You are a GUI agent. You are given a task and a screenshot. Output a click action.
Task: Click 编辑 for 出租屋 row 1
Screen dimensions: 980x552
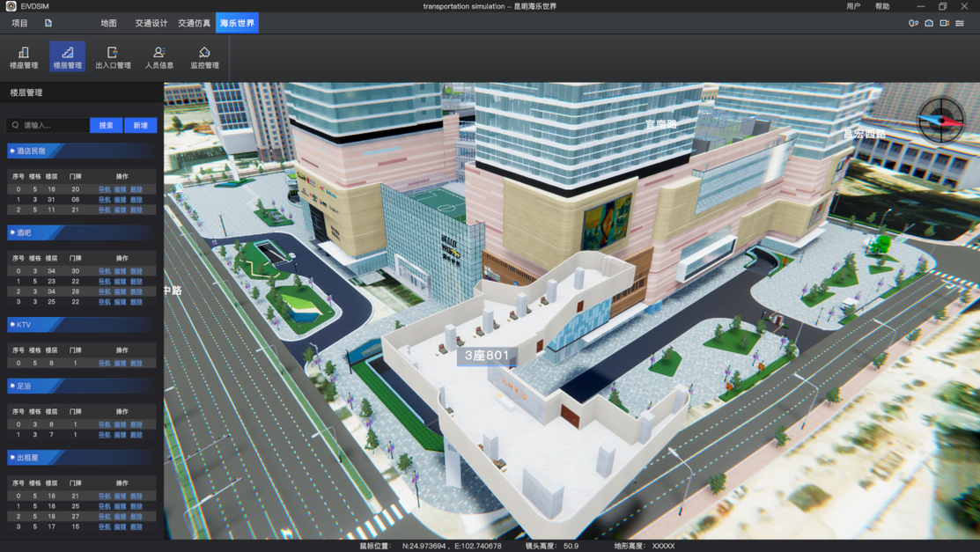point(120,506)
